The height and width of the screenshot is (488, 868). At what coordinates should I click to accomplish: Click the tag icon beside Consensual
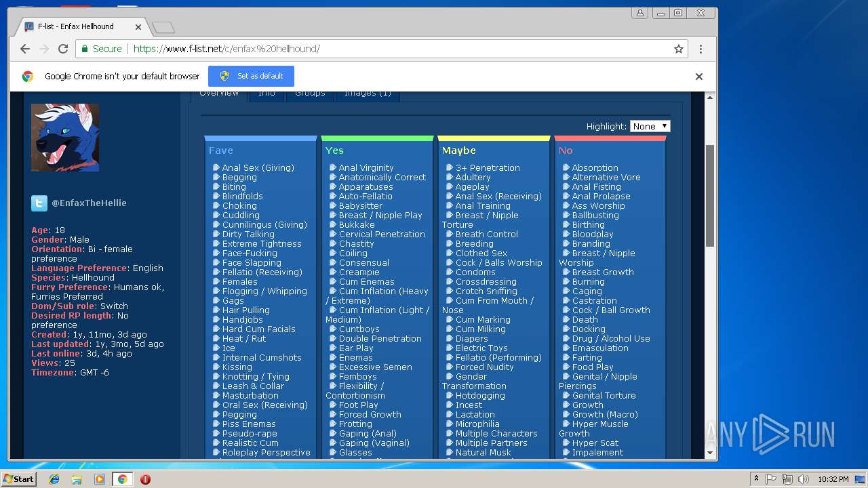pos(333,262)
